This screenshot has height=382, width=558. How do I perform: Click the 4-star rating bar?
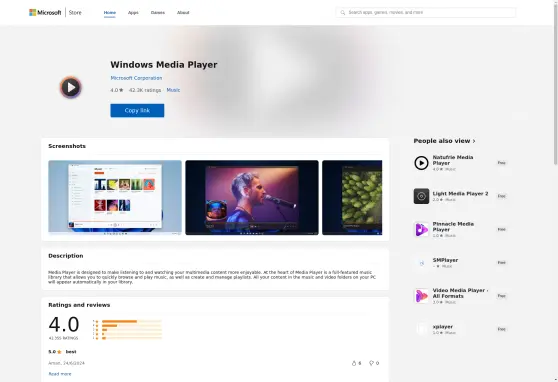(x=132, y=325)
